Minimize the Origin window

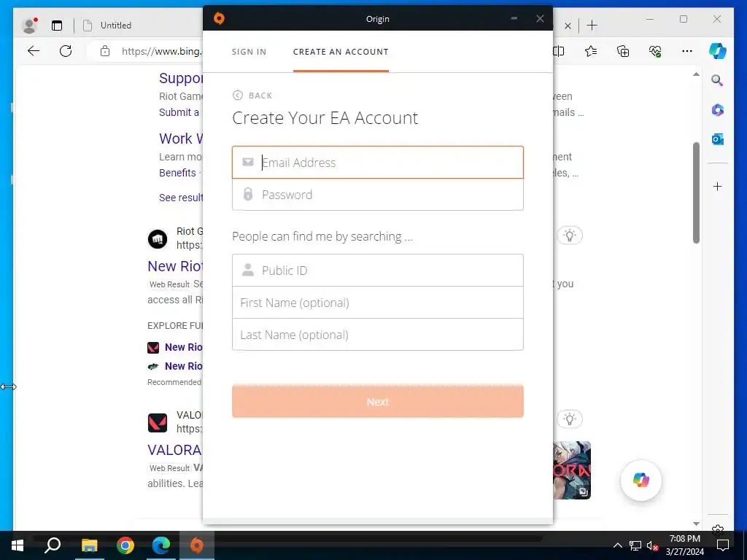coord(514,18)
